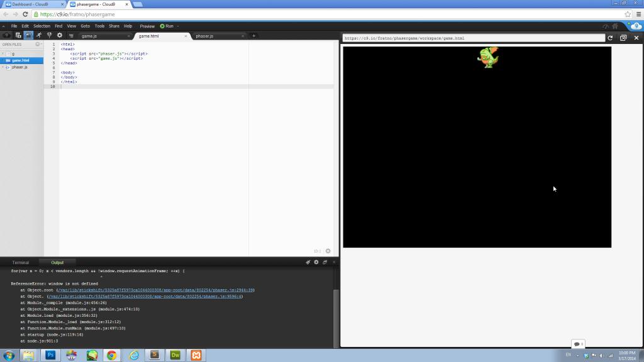Select the Run/debug runner icon in toolbar
Viewport: 644px width, 362px height.
pyautogui.click(x=39, y=35)
